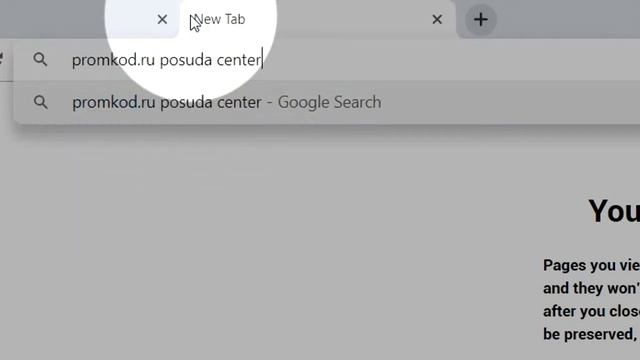Click the 'Google Search' label in the suggestion
640x360 pixels.
329,102
